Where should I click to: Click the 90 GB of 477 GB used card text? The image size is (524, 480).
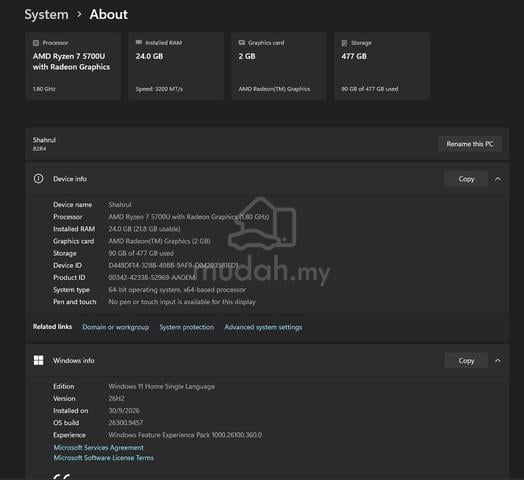(370, 89)
